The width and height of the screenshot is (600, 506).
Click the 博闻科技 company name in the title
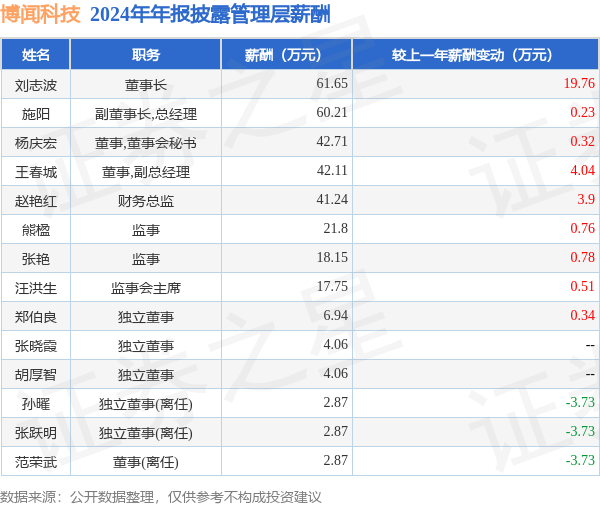[40, 15]
